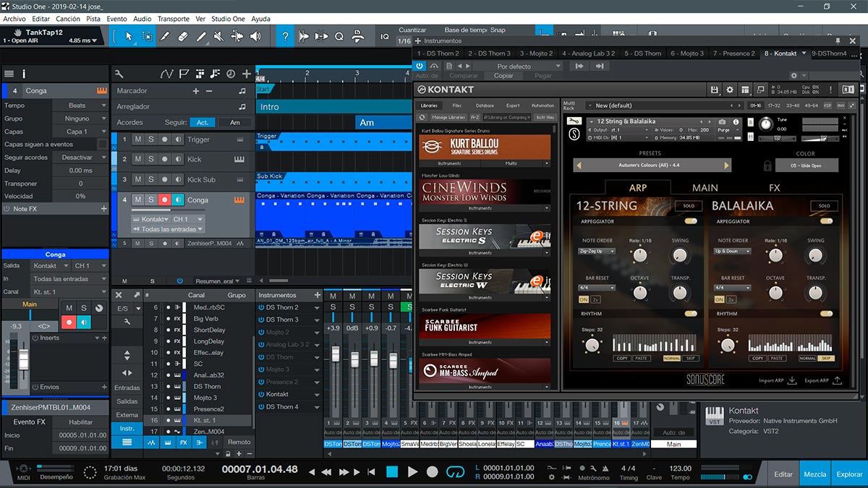This screenshot has height=488, width=868.
Task: Toggle 12-String arpeggiator switch
Action: point(691,221)
